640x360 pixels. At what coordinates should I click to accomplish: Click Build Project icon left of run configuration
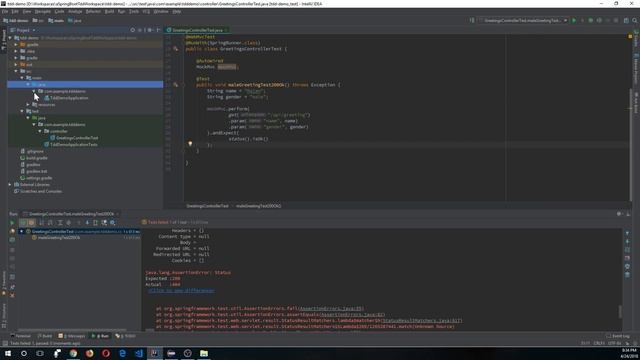coord(472,20)
